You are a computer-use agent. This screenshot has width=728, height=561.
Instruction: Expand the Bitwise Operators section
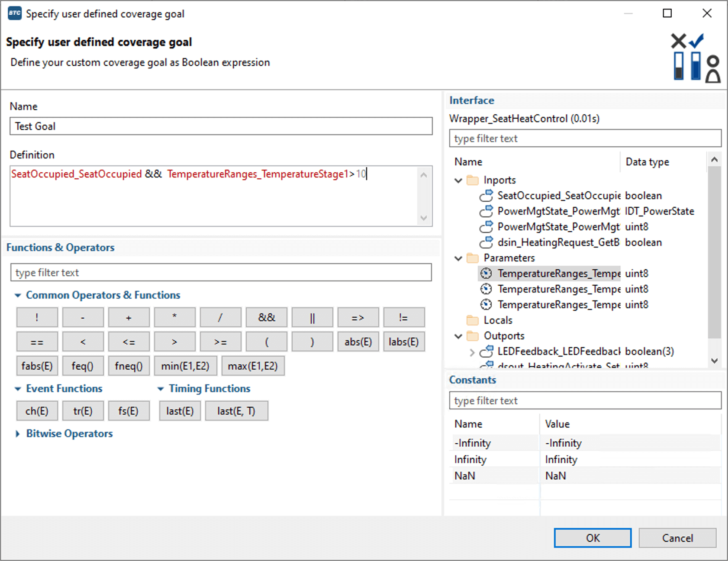coord(18,434)
